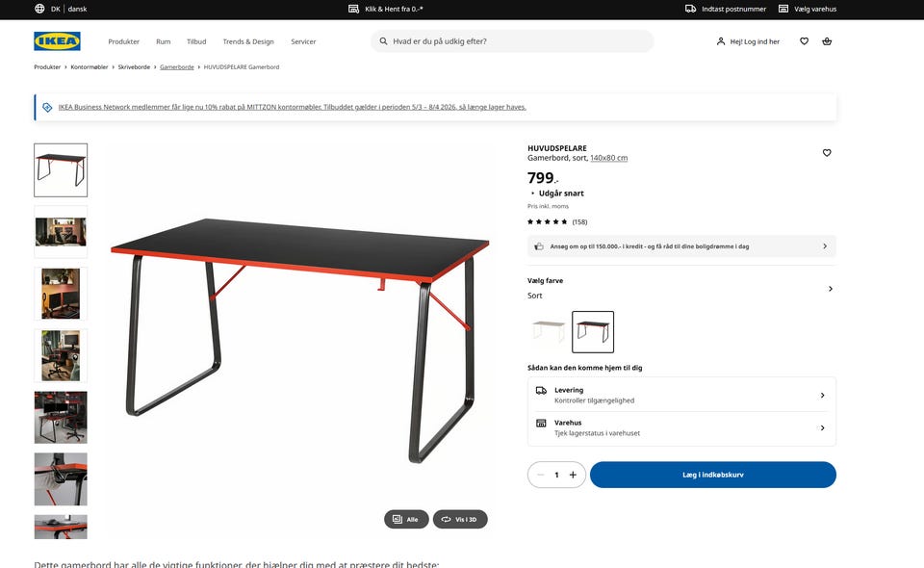924x568 pixels.
Task: Select the black desk colour variant
Action: tap(593, 332)
